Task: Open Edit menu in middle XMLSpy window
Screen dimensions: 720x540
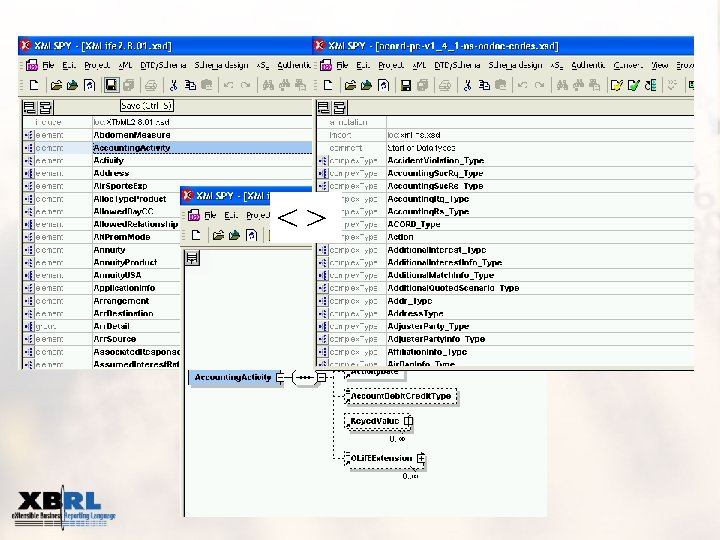Action: click(231, 215)
